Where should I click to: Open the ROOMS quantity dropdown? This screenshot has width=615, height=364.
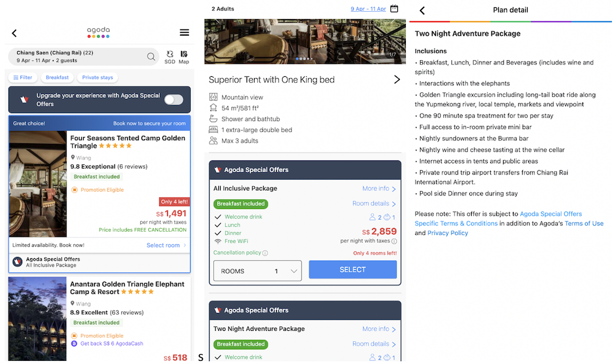[x=257, y=271]
